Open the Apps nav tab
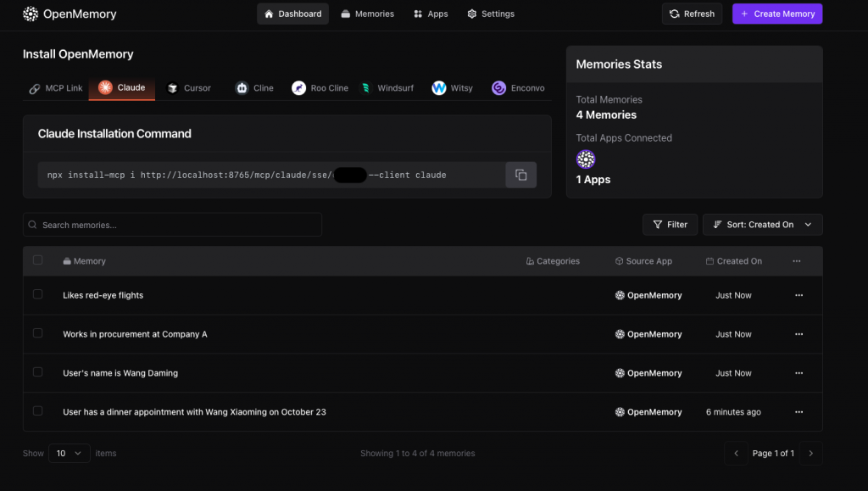This screenshot has width=868, height=491. [431, 14]
